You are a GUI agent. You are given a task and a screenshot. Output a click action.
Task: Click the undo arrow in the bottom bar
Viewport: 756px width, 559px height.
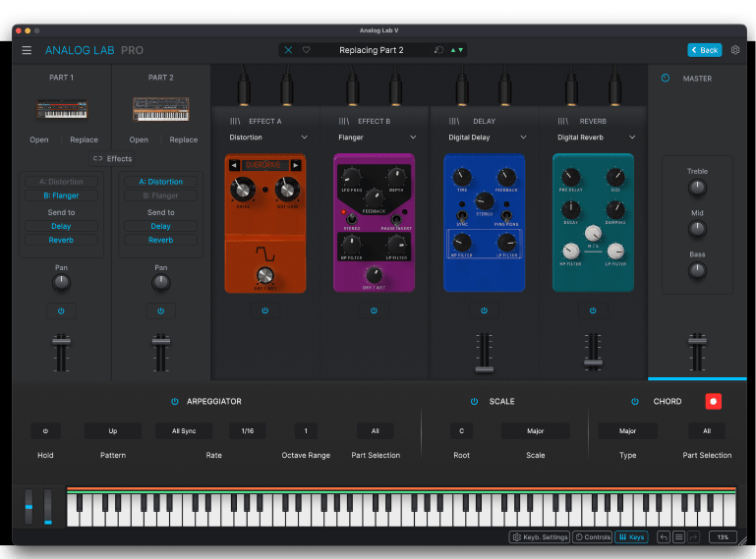click(664, 537)
